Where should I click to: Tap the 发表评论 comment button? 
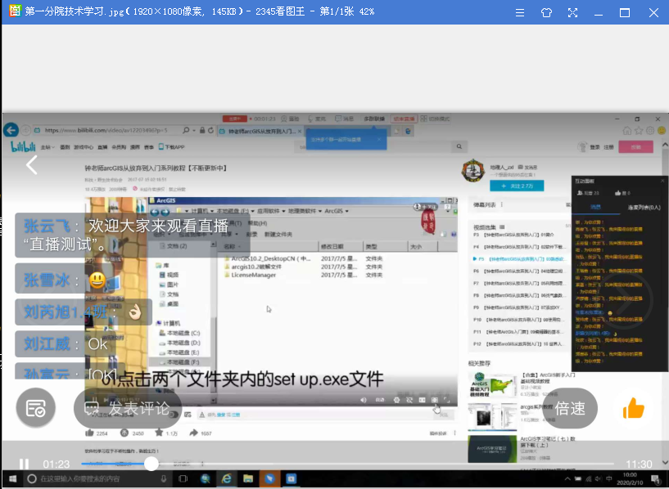click(128, 408)
